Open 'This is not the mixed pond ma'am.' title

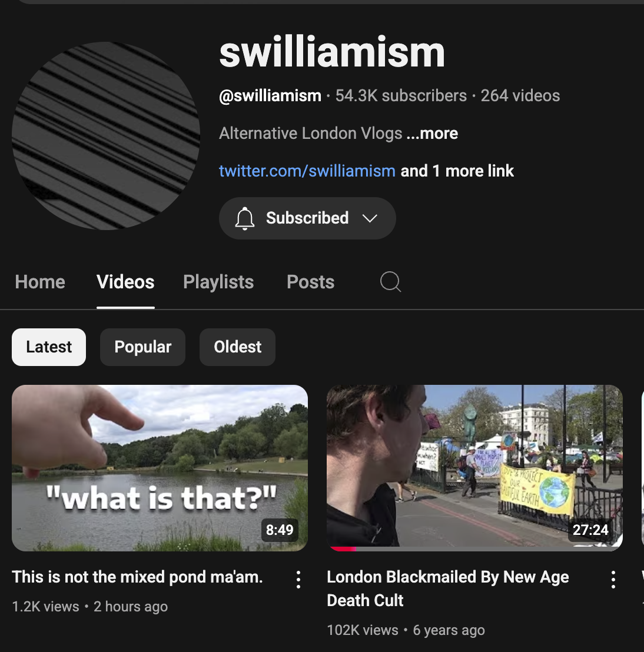pyautogui.click(x=137, y=577)
